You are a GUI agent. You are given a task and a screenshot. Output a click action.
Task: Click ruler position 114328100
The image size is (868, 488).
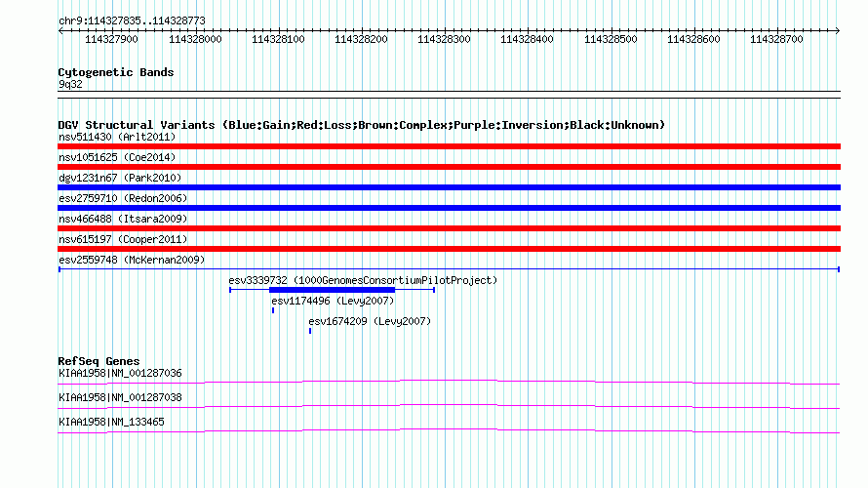[278, 39]
